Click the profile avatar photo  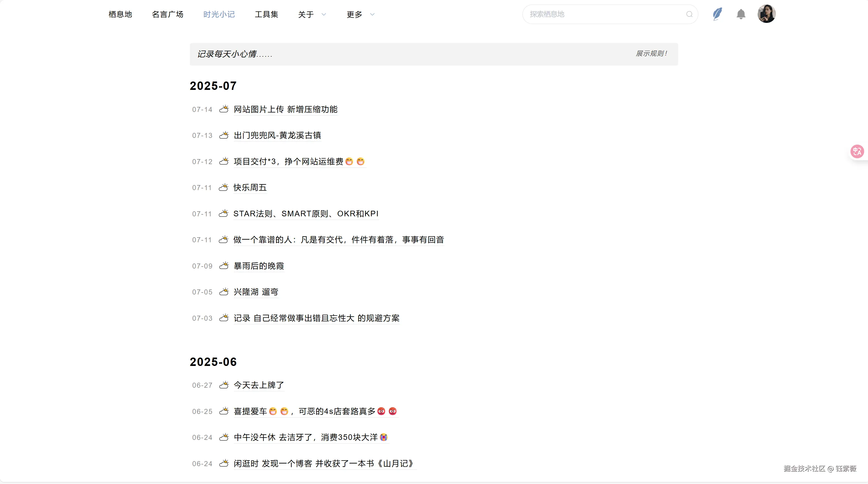[767, 13]
